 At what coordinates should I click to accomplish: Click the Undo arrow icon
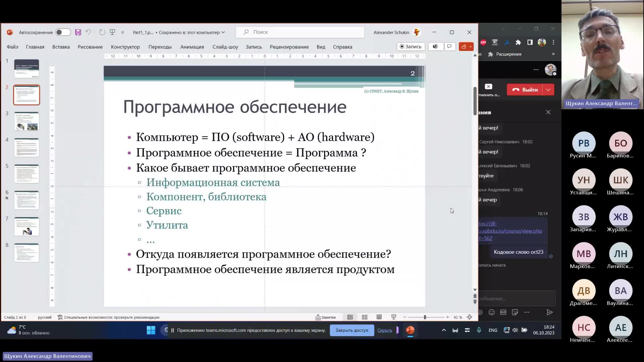click(88, 32)
